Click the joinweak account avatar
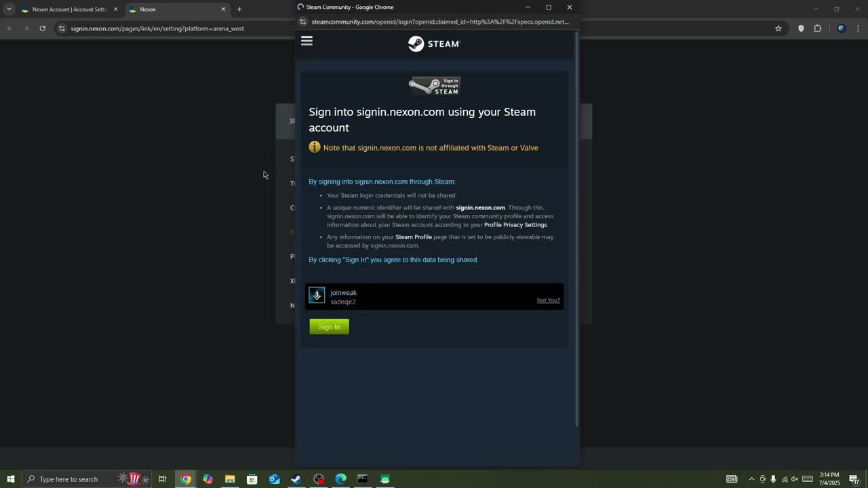 coord(317,295)
